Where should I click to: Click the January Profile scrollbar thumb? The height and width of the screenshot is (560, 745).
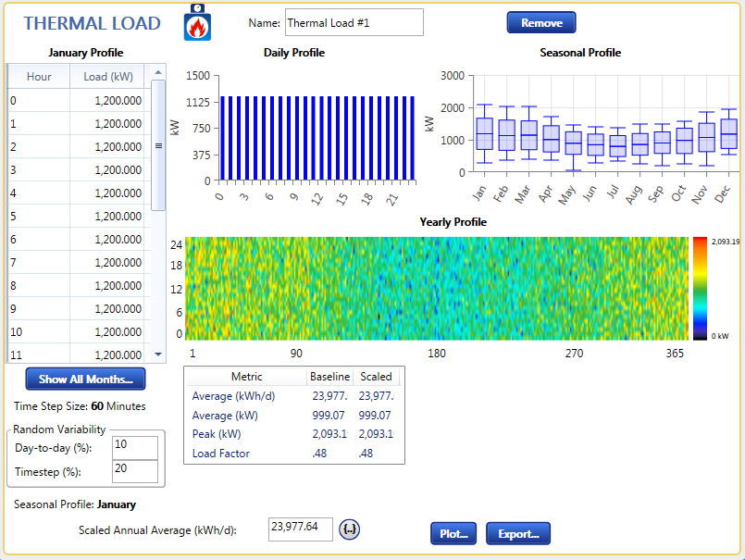[157, 144]
